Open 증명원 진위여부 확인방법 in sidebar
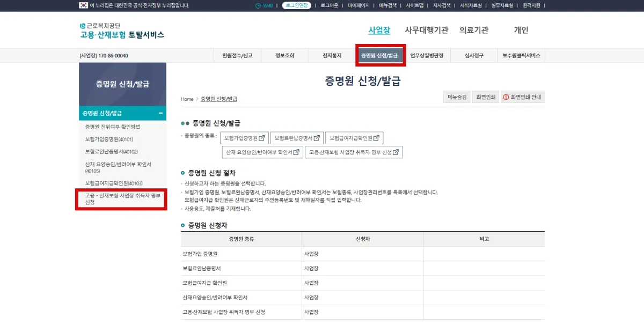The image size is (644, 325). point(112,127)
